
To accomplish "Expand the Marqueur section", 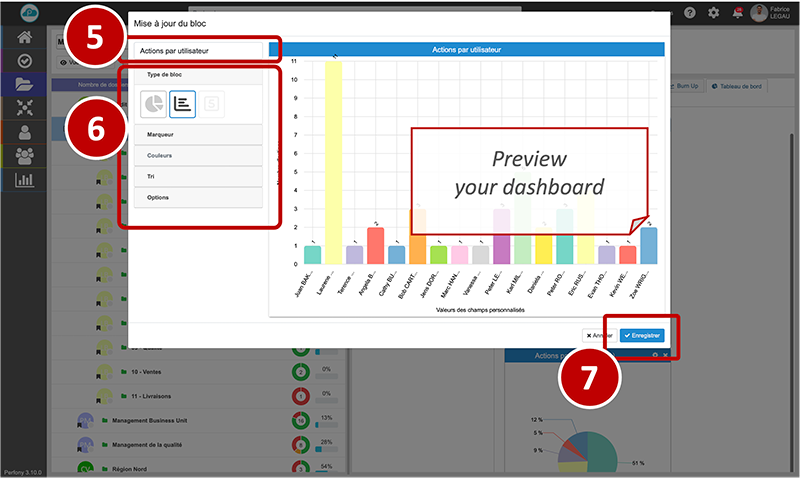I will (x=198, y=134).
